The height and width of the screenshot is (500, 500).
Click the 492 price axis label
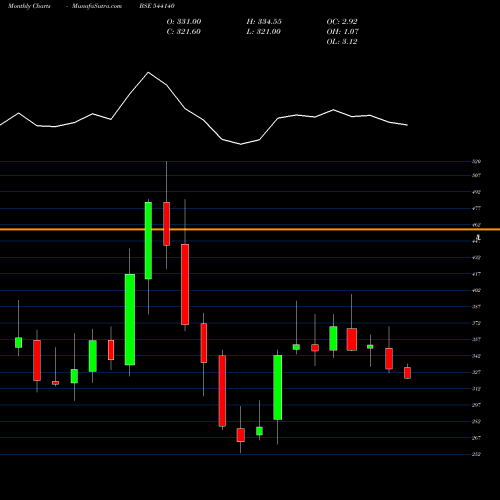click(x=476, y=192)
